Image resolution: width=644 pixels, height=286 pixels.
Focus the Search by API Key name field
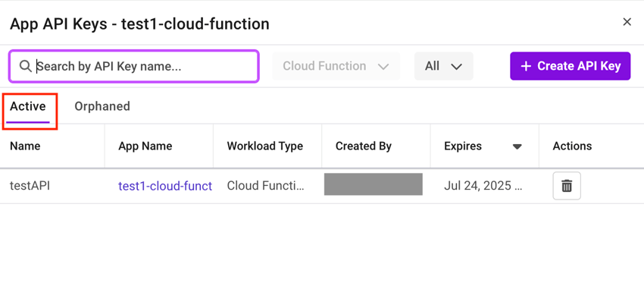tap(134, 66)
